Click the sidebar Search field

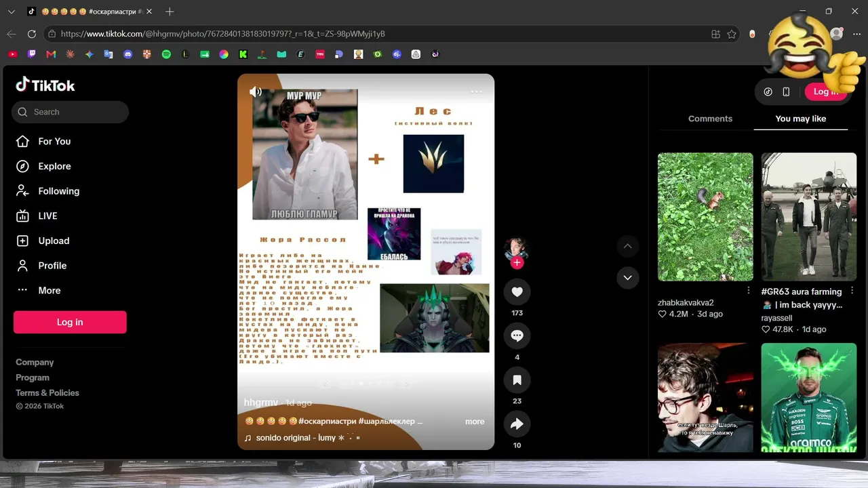[x=70, y=112]
